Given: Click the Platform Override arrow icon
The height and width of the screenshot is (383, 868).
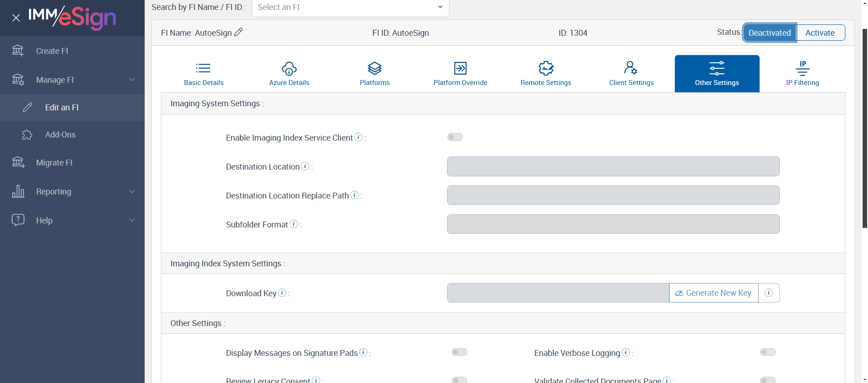Looking at the screenshot, I should point(460,68).
